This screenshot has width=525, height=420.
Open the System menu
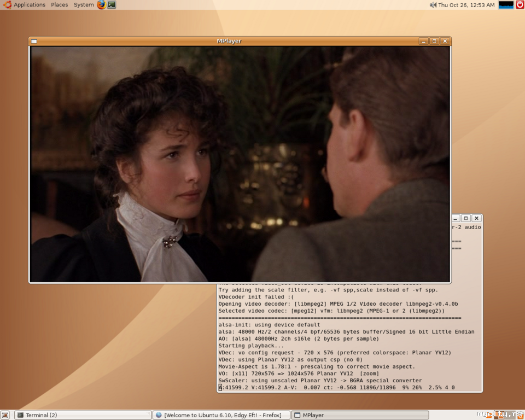tap(84, 5)
